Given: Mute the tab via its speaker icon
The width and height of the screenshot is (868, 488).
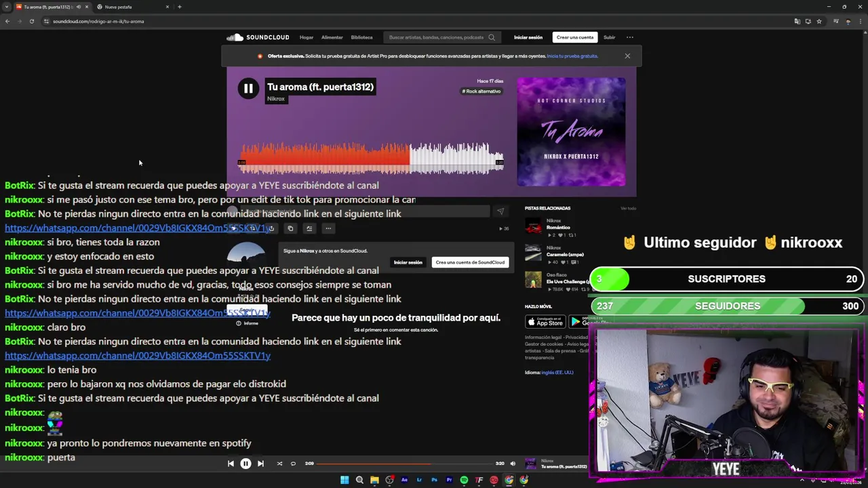Looking at the screenshot, I should tap(78, 7).
